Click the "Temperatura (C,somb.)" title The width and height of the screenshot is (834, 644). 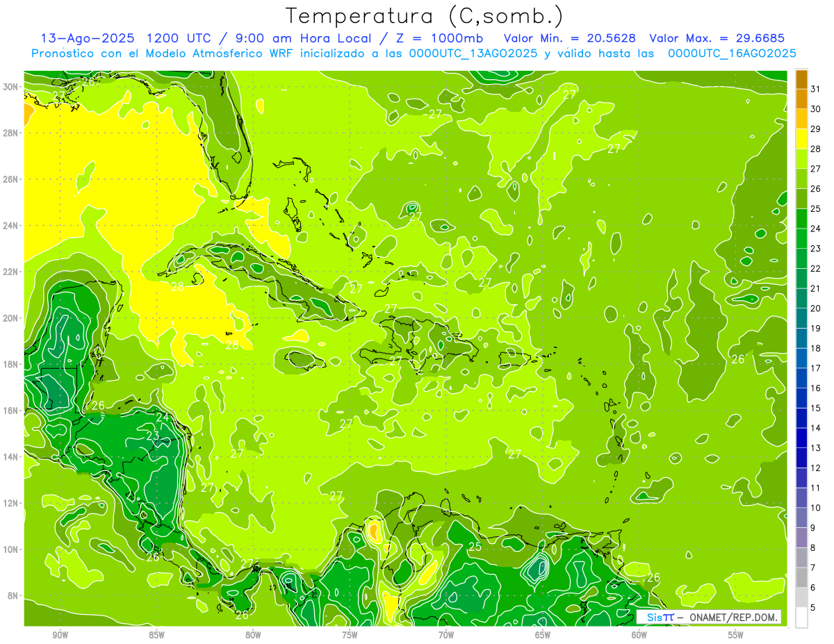(424, 16)
